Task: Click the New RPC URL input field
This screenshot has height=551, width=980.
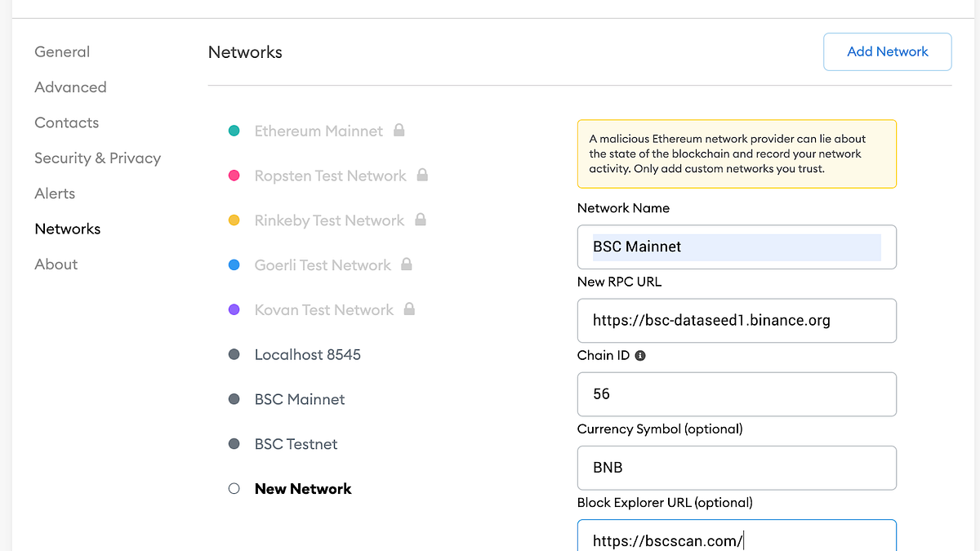Action: click(x=737, y=320)
